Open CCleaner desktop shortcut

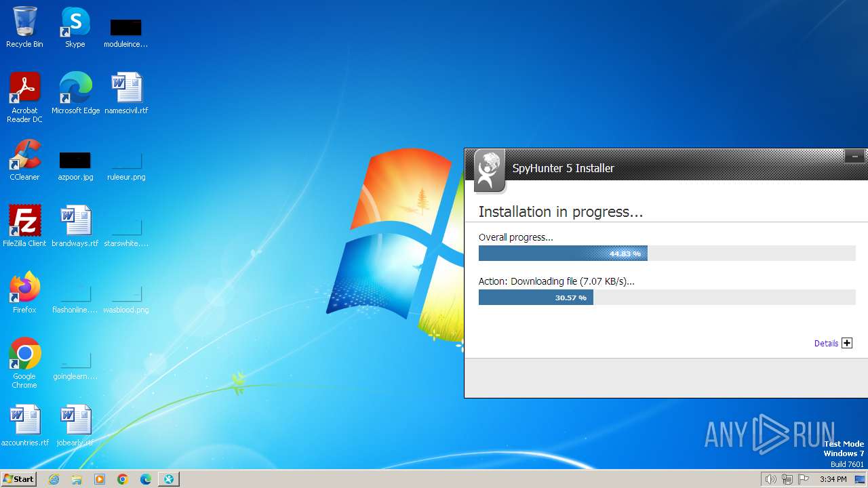[x=24, y=160]
